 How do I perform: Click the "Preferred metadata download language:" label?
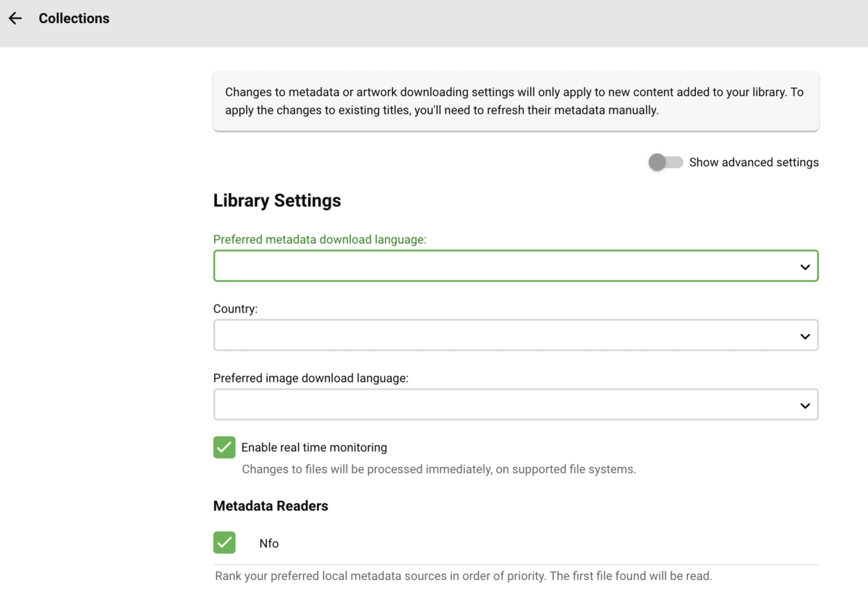point(320,239)
